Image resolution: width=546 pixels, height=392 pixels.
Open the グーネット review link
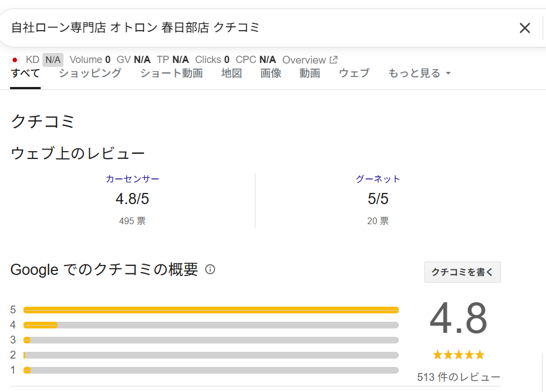tap(378, 179)
